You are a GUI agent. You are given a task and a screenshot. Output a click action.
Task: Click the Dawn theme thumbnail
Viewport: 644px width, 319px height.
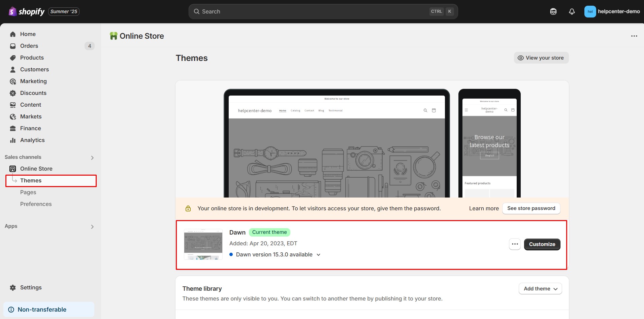pyautogui.click(x=203, y=244)
